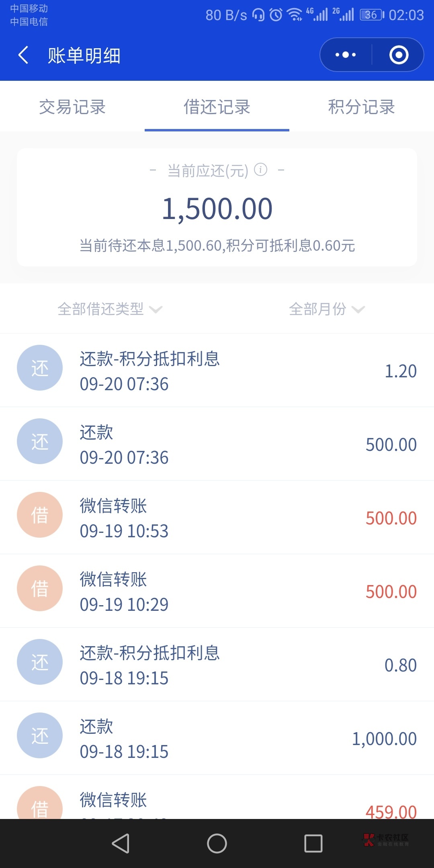Tap the mini program close target icon
The height and width of the screenshot is (868, 434).
click(399, 55)
